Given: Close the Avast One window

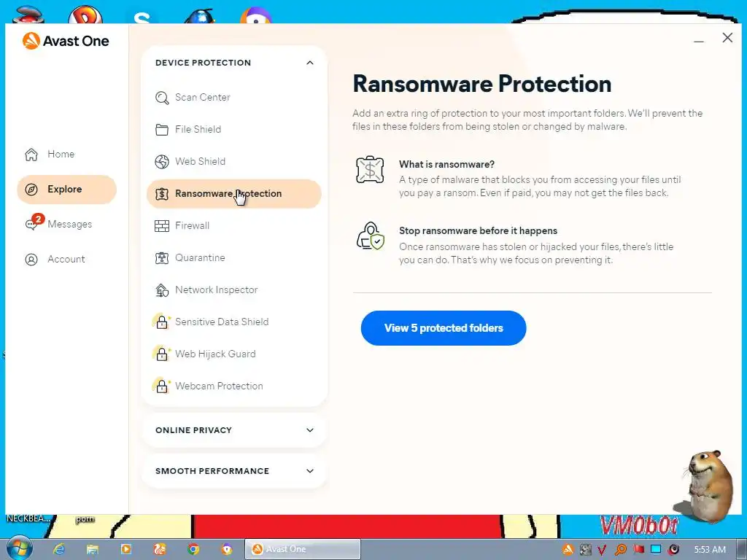Looking at the screenshot, I should [x=727, y=38].
